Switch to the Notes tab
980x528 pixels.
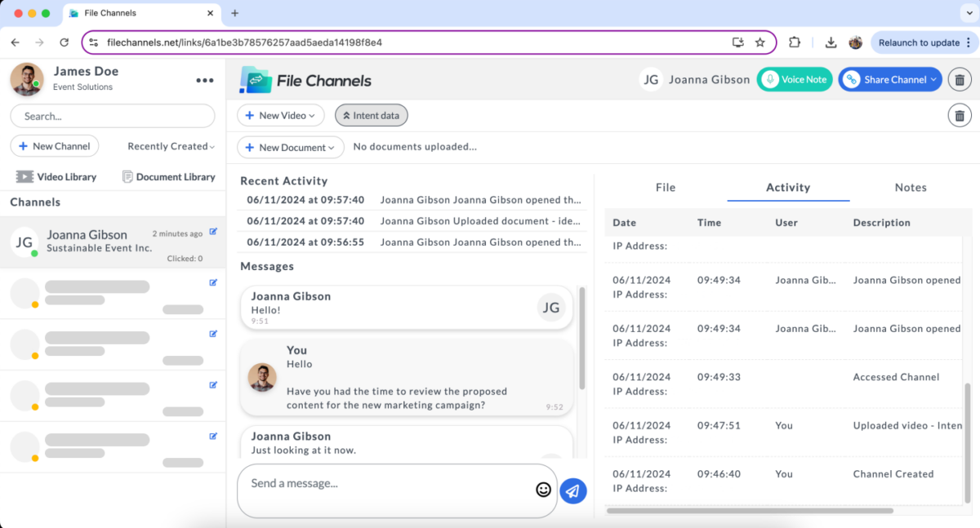pyautogui.click(x=911, y=187)
